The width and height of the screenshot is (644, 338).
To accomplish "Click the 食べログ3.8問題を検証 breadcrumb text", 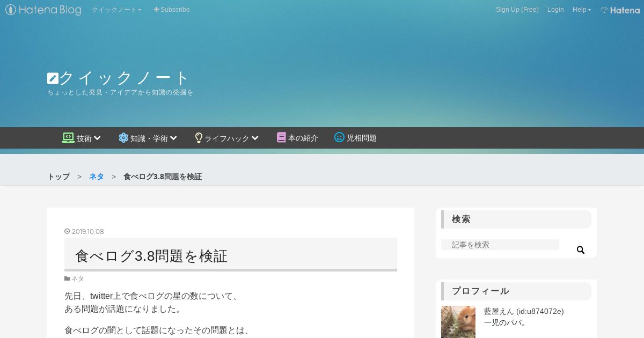I will pos(163,177).
